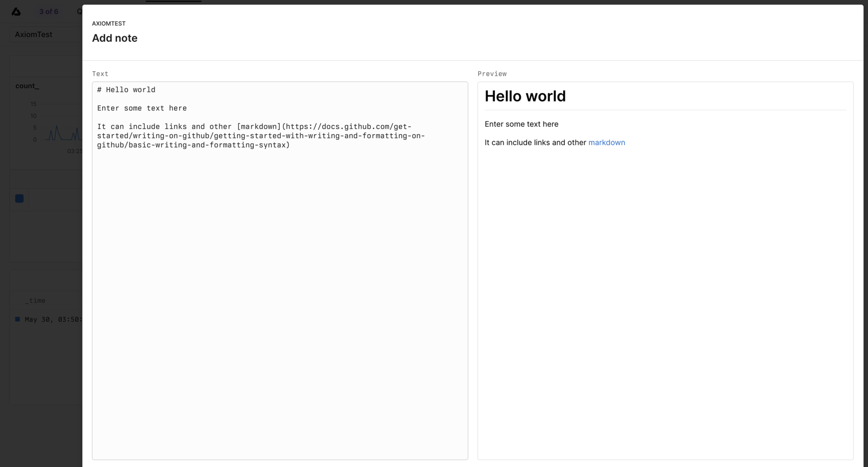
Task: Select the blue legend swatch below the count_ chart
Action: [x=20, y=199]
